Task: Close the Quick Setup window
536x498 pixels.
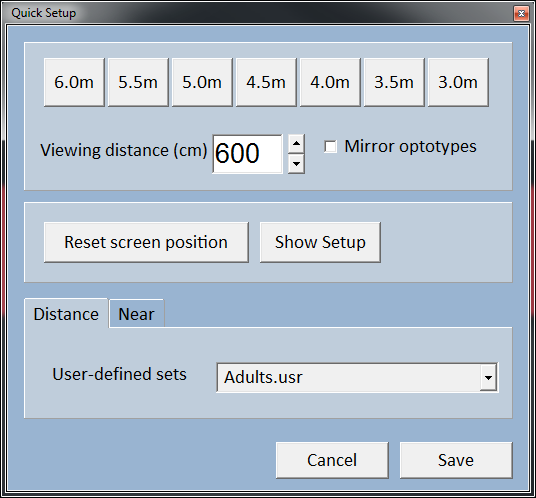Action: click(521, 13)
